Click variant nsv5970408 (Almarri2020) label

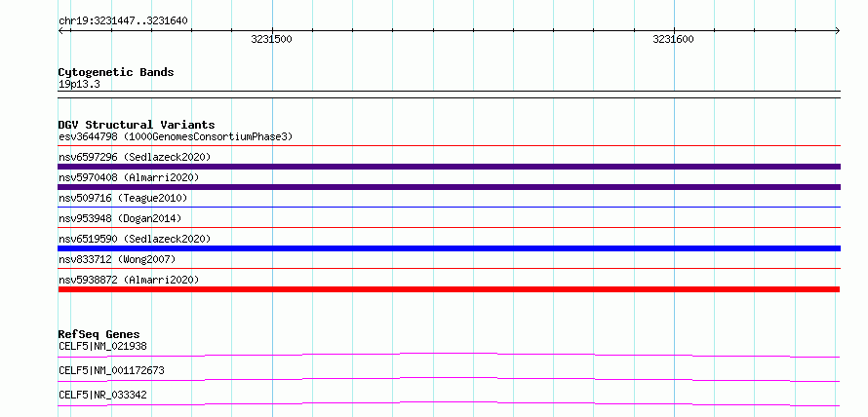point(129,177)
